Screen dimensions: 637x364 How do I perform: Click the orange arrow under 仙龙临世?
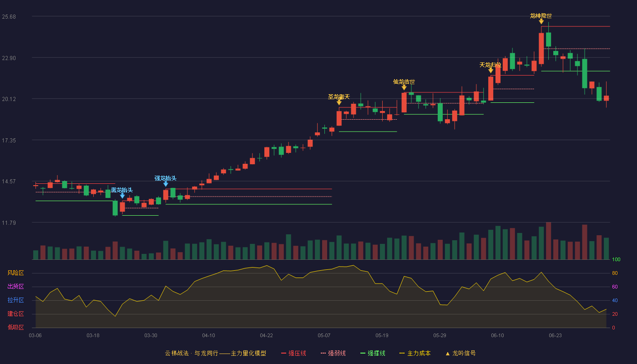point(404,87)
